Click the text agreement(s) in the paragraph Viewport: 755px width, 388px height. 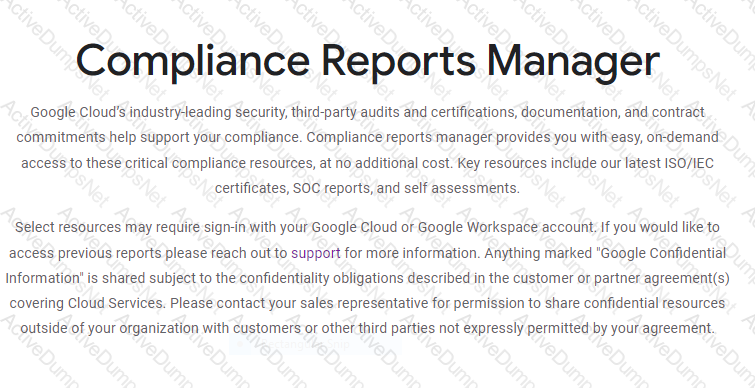pos(690,278)
